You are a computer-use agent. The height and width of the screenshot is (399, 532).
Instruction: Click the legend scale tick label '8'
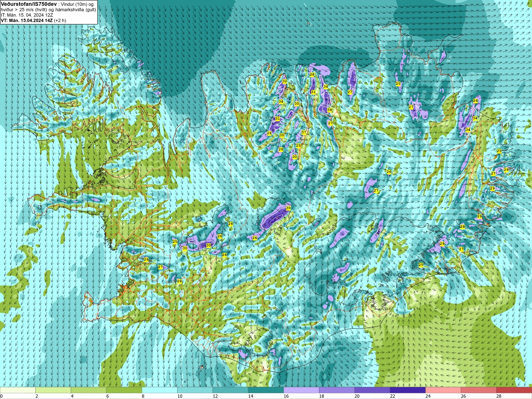click(x=143, y=396)
